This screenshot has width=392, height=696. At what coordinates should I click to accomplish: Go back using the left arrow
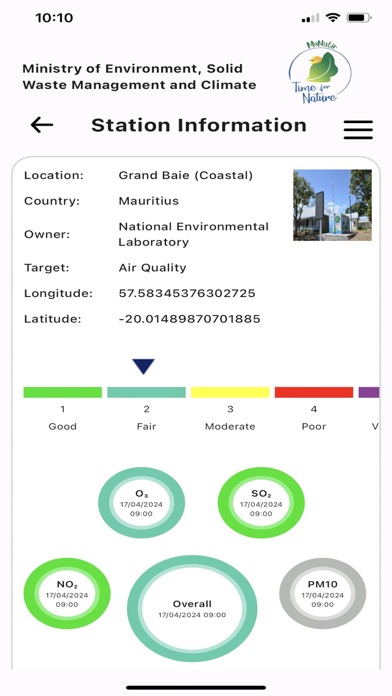click(x=42, y=125)
